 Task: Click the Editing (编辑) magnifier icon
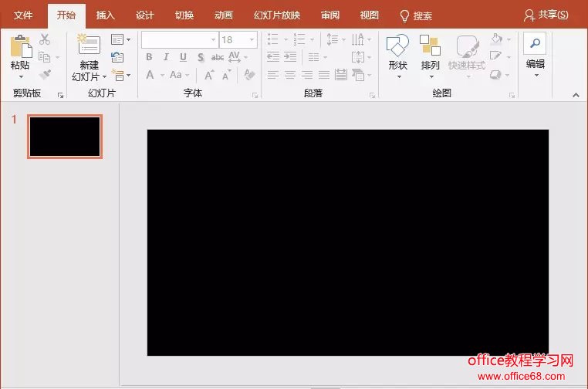(x=535, y=45)
